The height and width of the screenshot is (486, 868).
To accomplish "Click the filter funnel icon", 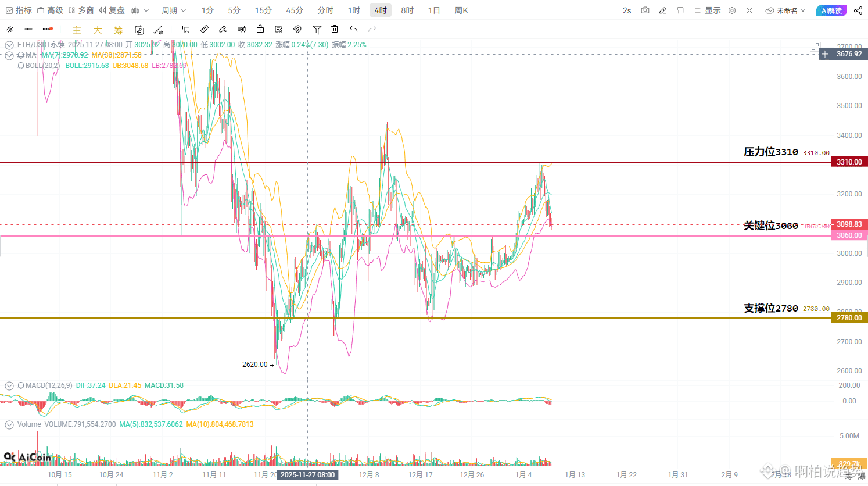I will click(317, 30).
